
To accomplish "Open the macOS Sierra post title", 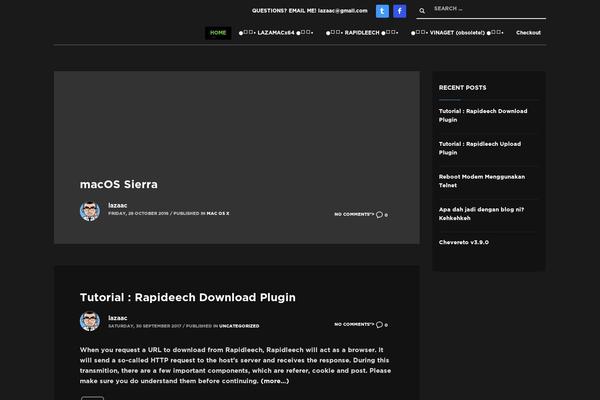I will pos(119,184).
